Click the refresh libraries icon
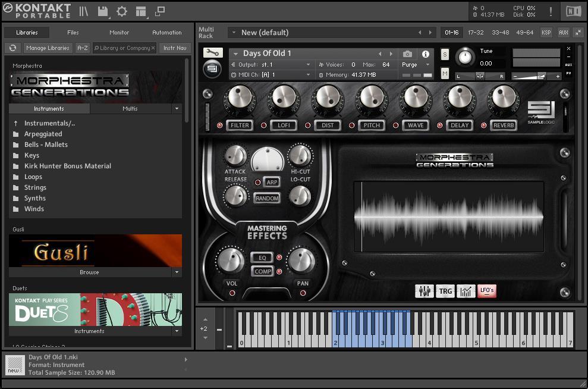 12,48
